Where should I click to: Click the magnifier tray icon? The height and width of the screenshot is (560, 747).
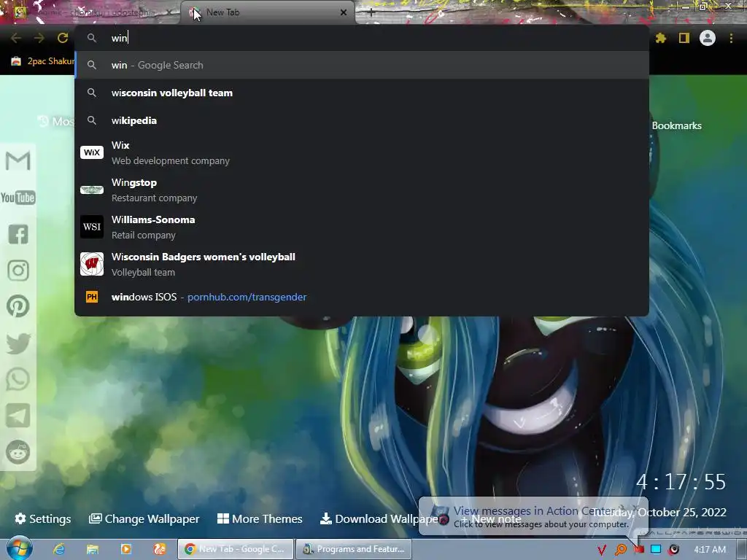point(621,550)
